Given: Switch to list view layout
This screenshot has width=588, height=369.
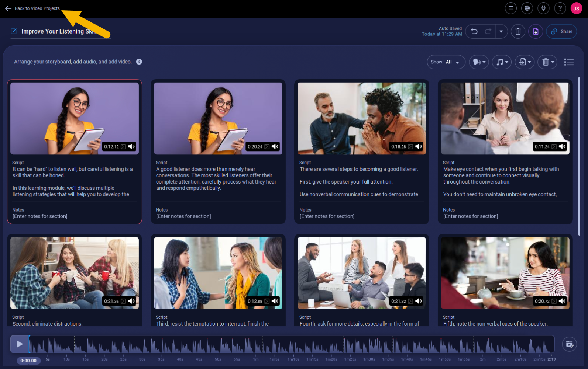Looking at the screenshot, I should click(569, 62).
